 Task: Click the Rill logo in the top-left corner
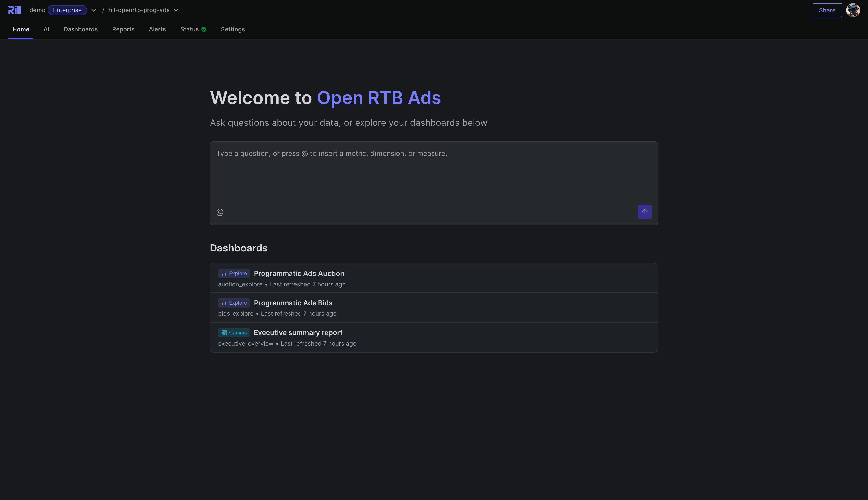[x=15, y=10]
